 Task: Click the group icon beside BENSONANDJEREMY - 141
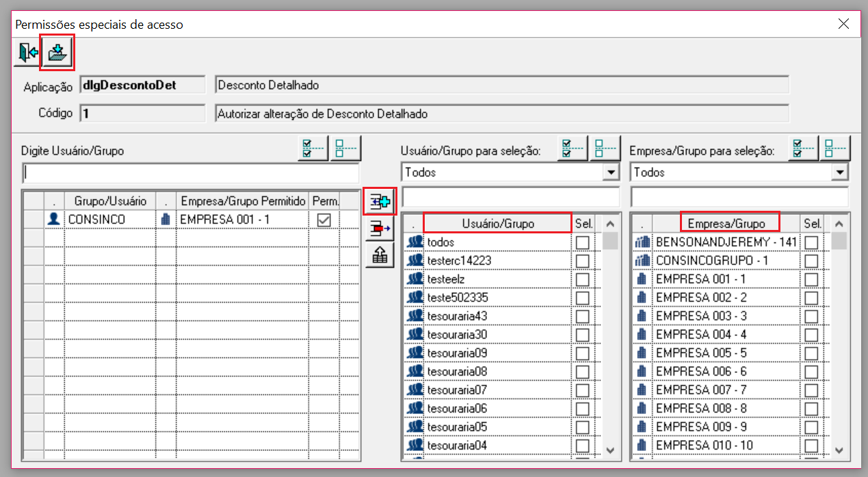tap(642, 242)
